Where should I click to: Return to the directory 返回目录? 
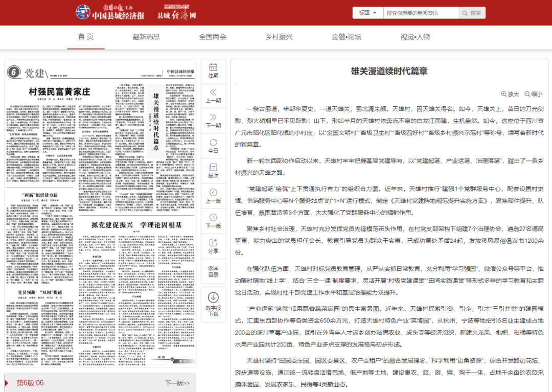[213, 271]
